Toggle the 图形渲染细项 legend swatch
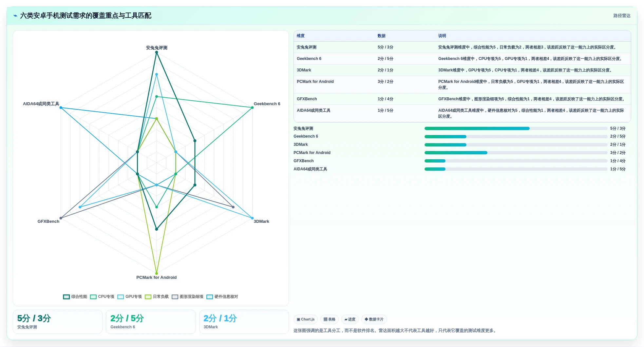Screen dimensions: 644x347 coord(175,297)
